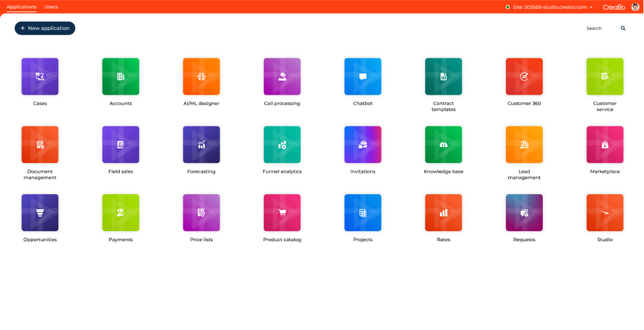Viewport: 644px width, 330px height.
Task: Launch the Chatbot application
Action: pos(362,76)
